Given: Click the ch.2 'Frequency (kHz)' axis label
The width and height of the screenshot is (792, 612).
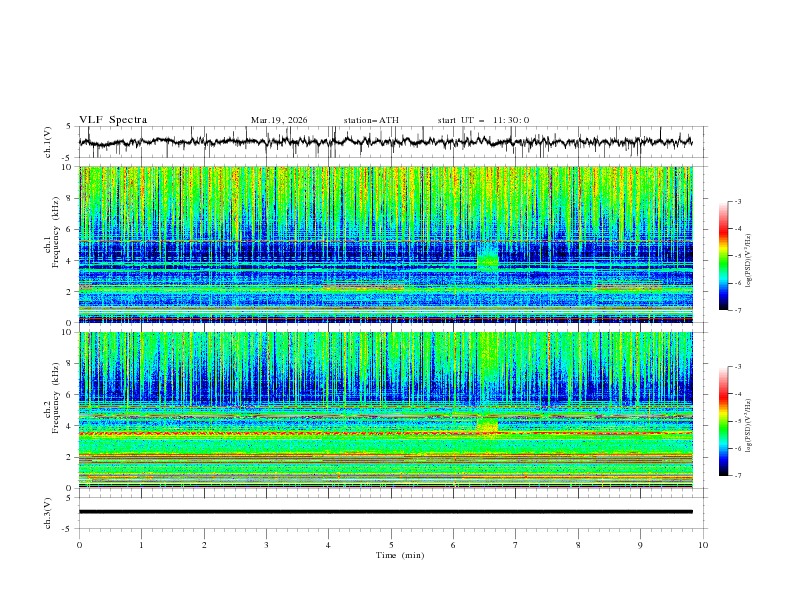Looking at the screenshot, I should point(55,397).
